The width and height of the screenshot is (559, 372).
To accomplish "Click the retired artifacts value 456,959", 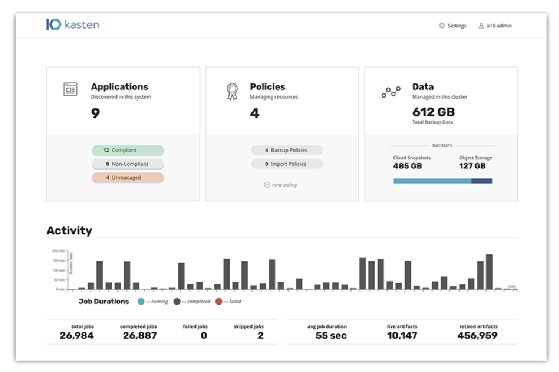I will [x=477, y=336].
